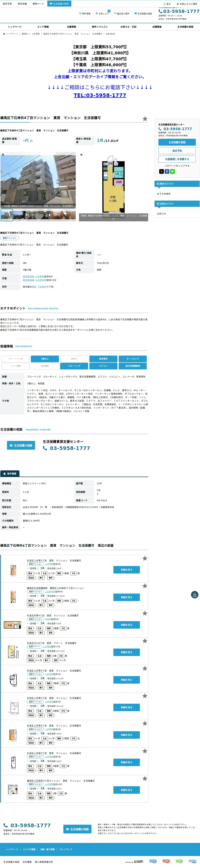Click お部屋探しを依頼する button
Image resolution: width=200 pixels, height=868 pixels.
pos(177,159)
